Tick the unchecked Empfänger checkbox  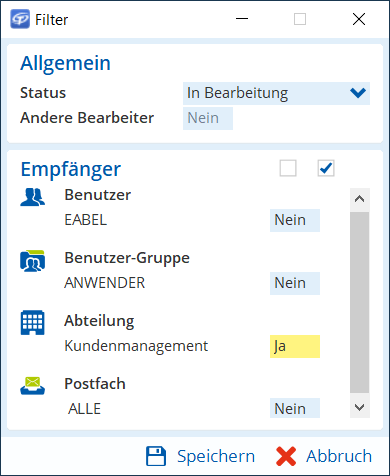[288, 168]
